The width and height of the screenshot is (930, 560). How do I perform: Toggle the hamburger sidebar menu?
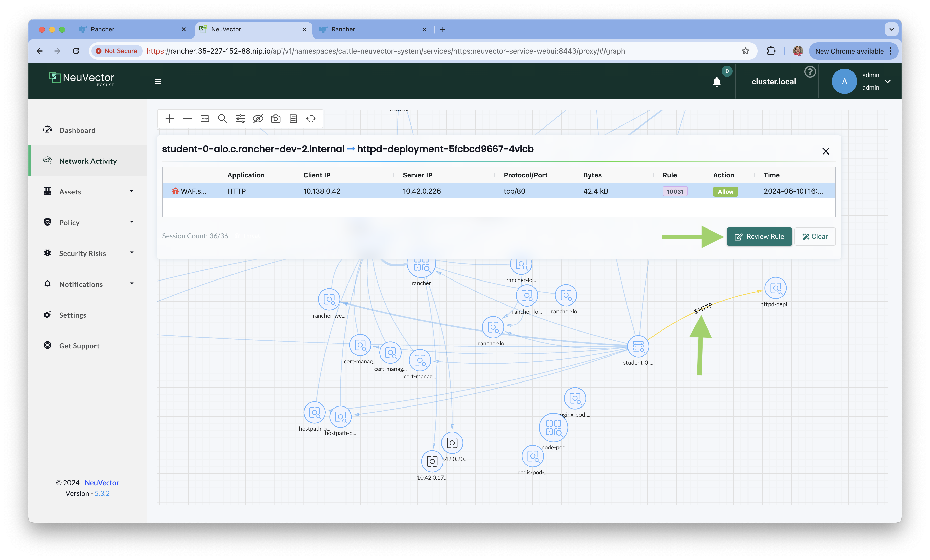pos(158,81)
